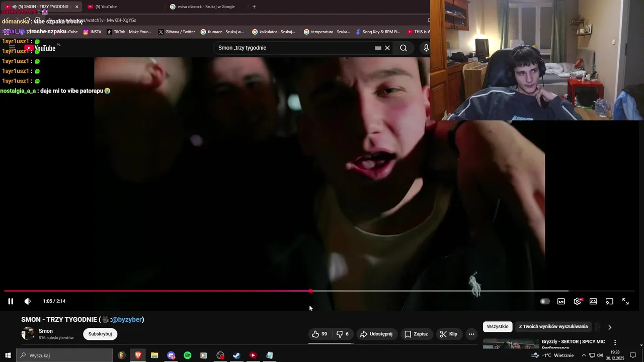Open the TikTok bookmark
The width and height of the screenshot is (644, 362).
pyautogui.click(x=129, y=32)
